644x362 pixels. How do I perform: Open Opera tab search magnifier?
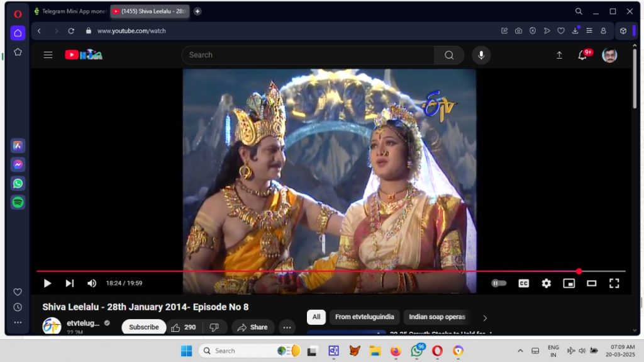(x=579, y=11)
